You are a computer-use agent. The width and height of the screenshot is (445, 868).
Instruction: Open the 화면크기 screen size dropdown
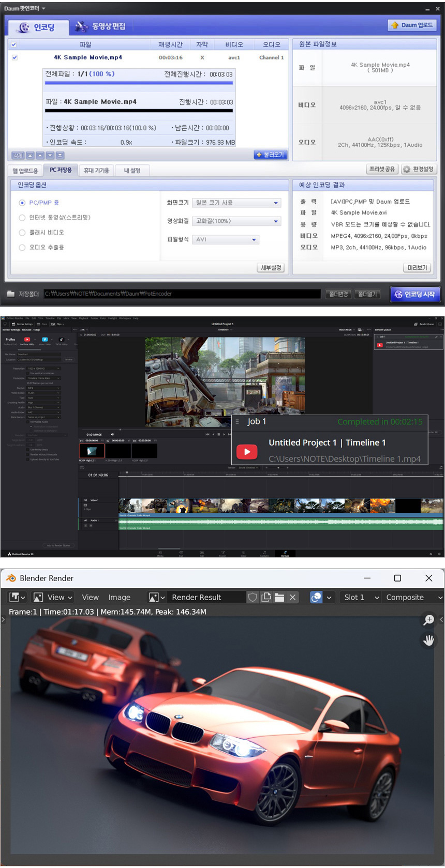pyautogui.click(x=236, y=203)
